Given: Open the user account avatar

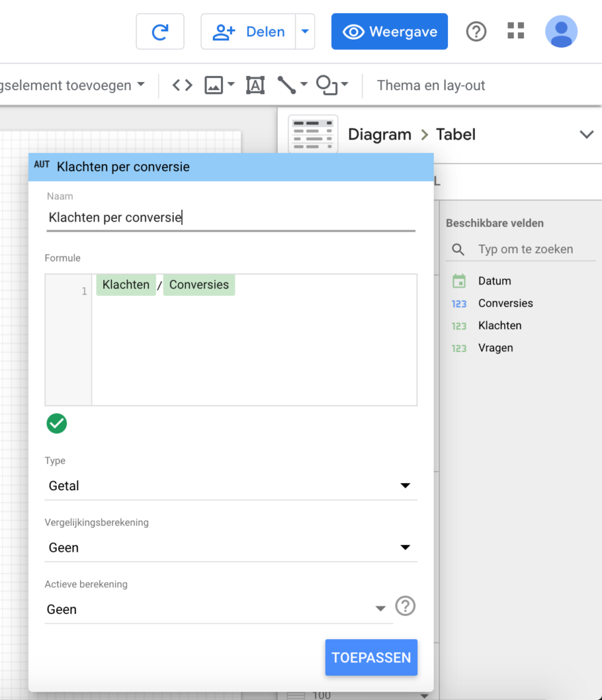Looking at the screenshot, I should pos(561,31).
